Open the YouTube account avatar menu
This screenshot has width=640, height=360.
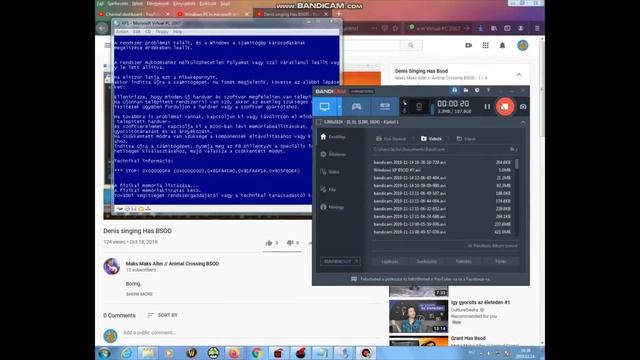[522, 45]
